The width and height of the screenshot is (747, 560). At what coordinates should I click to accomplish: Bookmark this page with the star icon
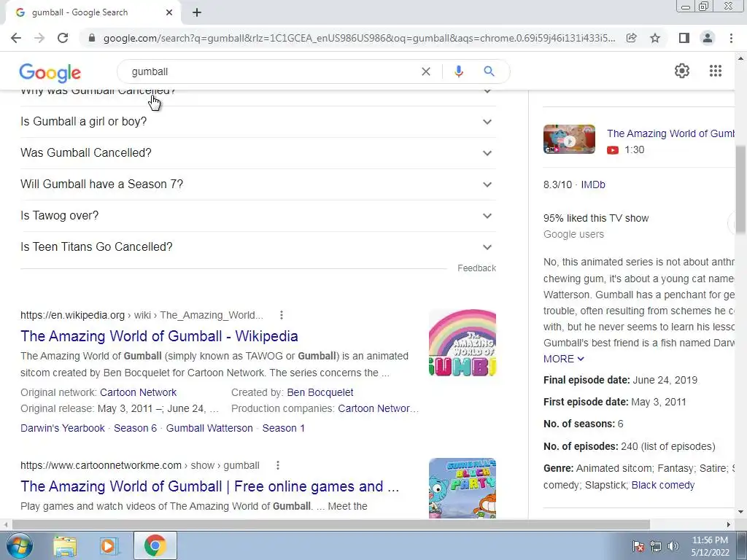pos(655,38)
